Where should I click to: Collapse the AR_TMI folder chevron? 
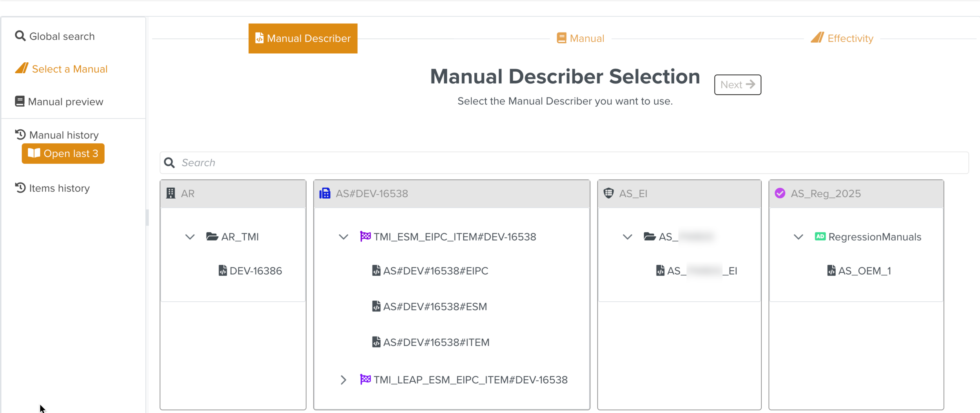190,237
